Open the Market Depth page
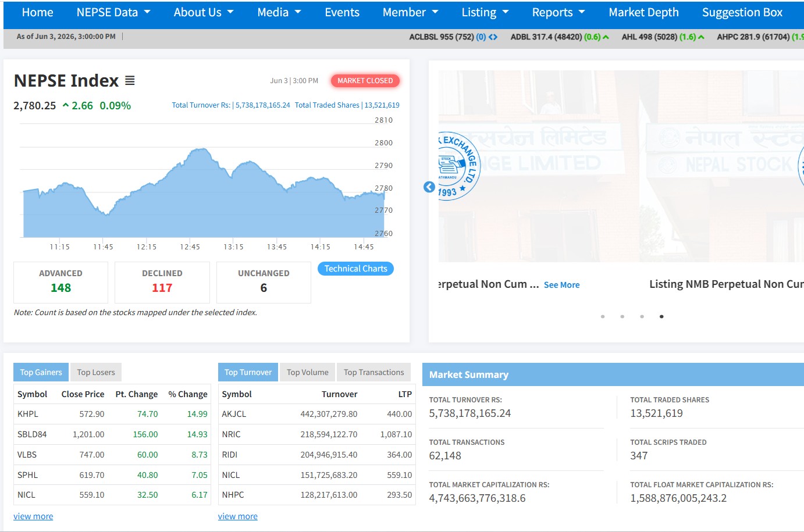The height and width of the screenshot is (532, 804). coord(643,12)
